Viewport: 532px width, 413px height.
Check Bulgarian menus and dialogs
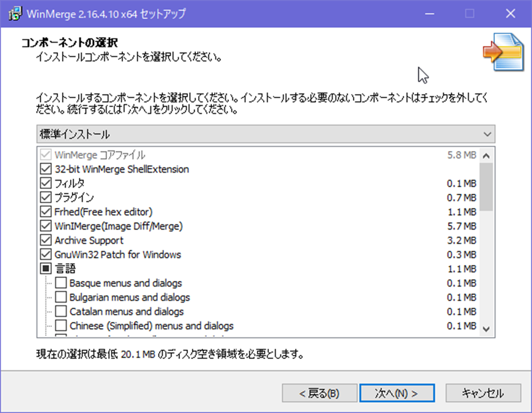(x=61, y=297)
